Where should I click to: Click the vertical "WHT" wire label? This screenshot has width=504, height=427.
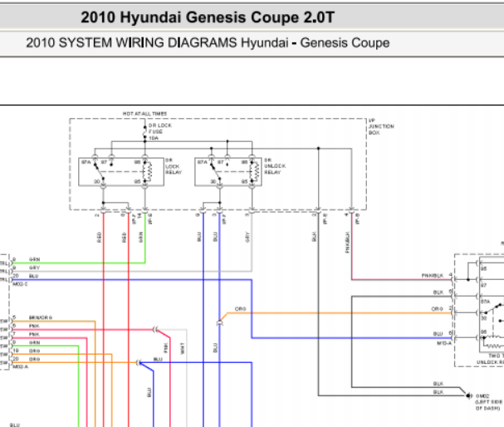(182, 348)
